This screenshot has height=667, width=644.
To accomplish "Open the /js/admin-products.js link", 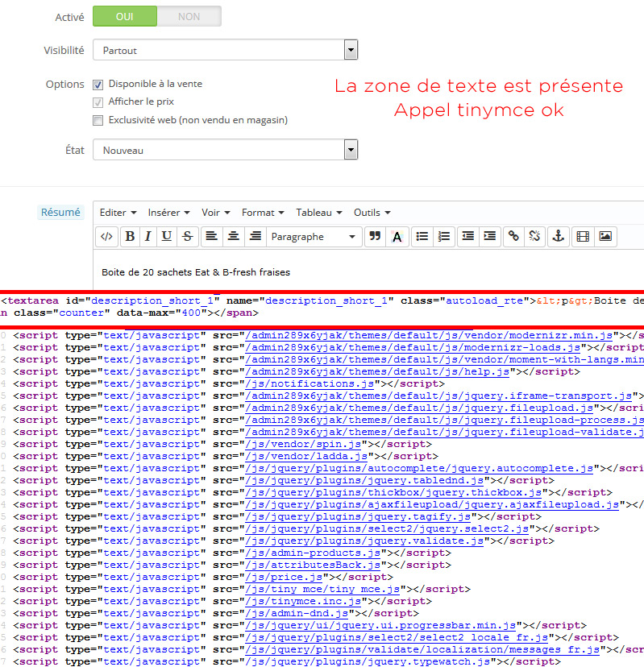I will [x=313, y=553].
